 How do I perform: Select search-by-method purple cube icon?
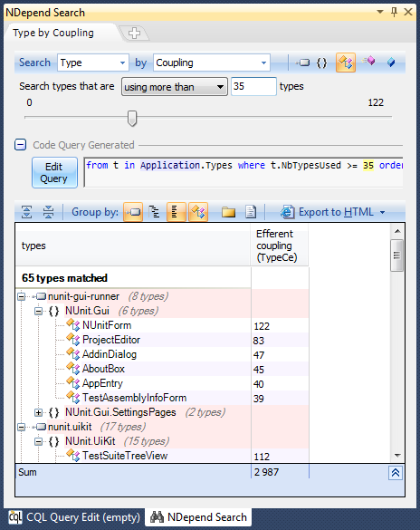click(368, 62)
